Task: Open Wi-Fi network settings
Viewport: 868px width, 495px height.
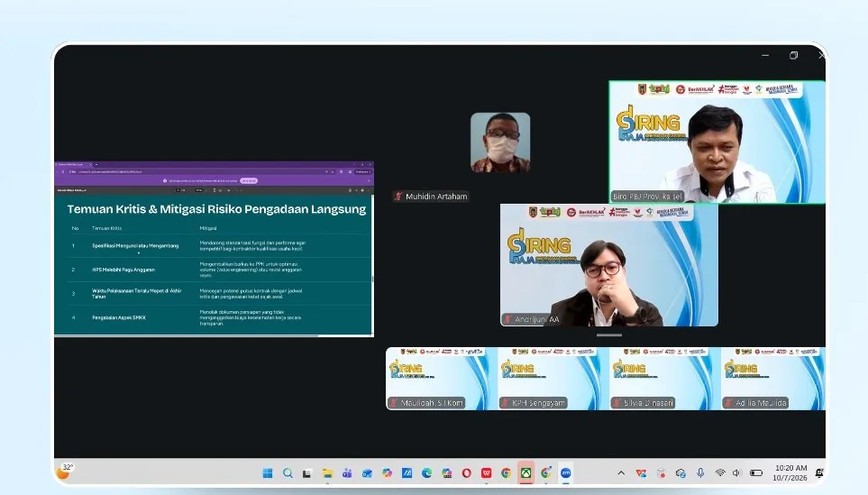Action: pos(719,472)
